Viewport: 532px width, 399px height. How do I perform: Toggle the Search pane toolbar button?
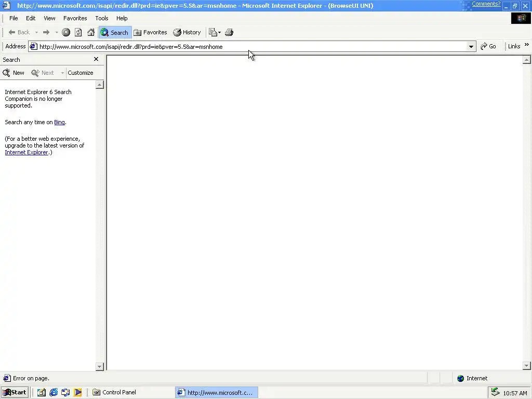point(115,32)
